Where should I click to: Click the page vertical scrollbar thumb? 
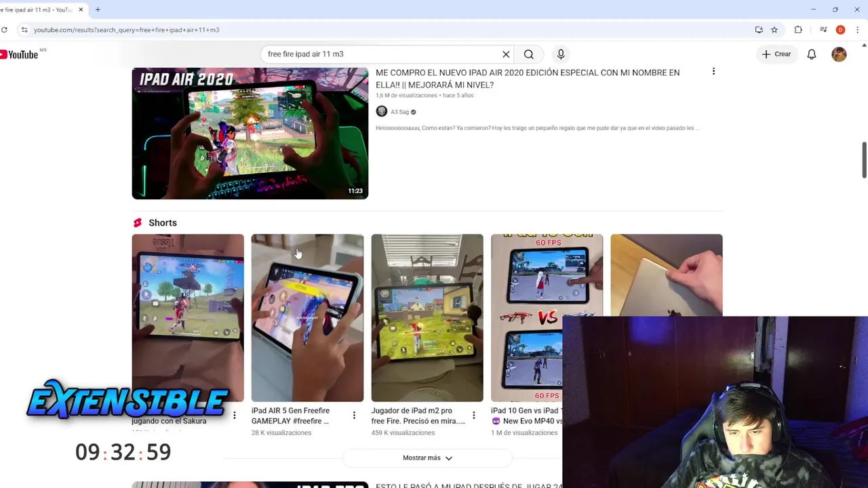[865, 160]
